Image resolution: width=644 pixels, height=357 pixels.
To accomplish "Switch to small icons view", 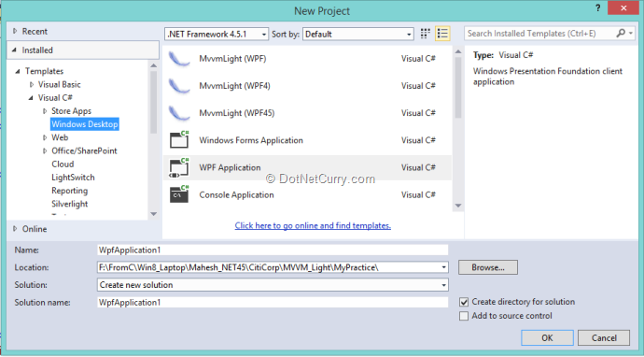I will 425,34.
